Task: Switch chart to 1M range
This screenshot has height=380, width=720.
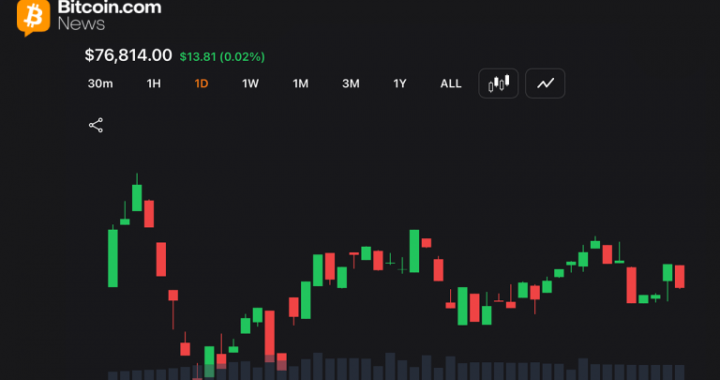Action: [x=300, y=84]
